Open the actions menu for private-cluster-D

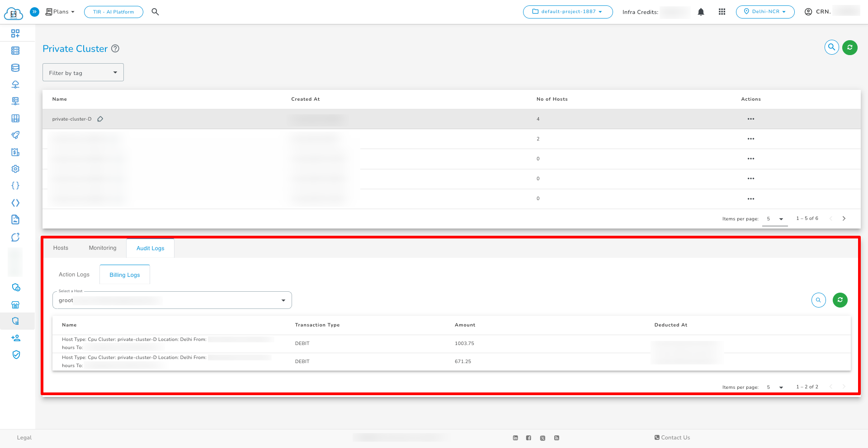click(x=751, y=119)
